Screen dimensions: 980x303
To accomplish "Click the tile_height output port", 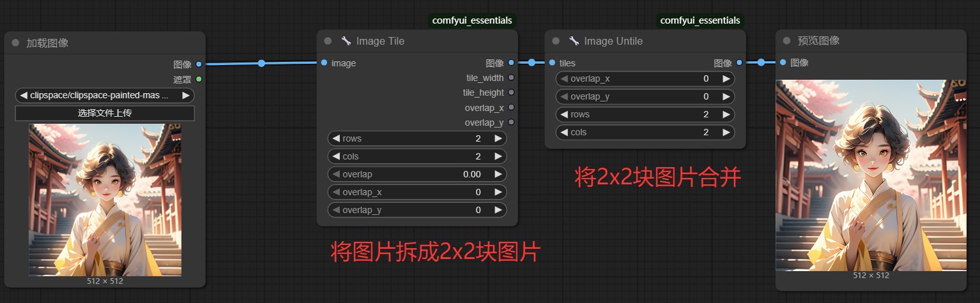I will point(511,92).
